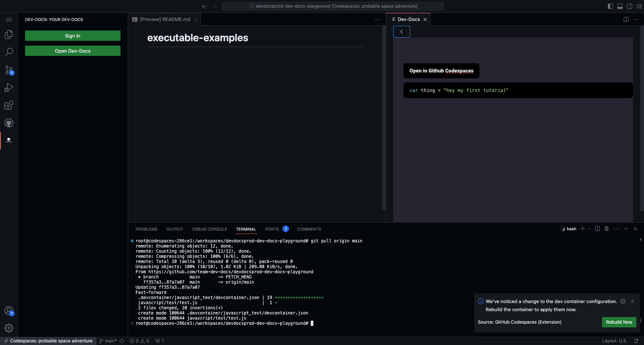644x345 pixels.
Task: Switch to the PORTS panel tab
Action: click(272, 229)
